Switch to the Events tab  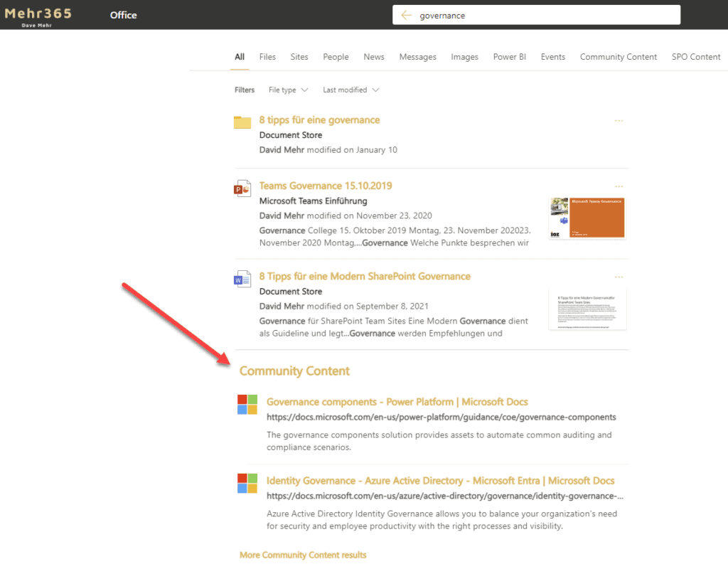point(553,57)
